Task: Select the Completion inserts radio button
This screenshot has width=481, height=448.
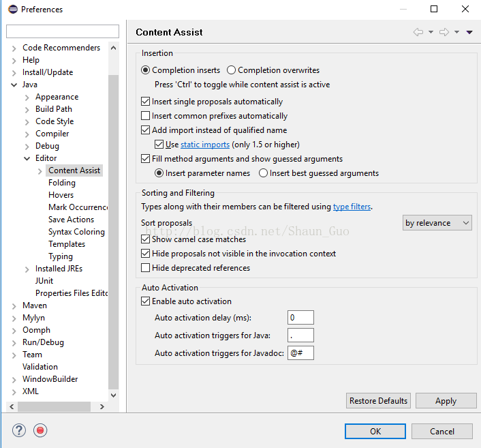Action: pos(145,70)
